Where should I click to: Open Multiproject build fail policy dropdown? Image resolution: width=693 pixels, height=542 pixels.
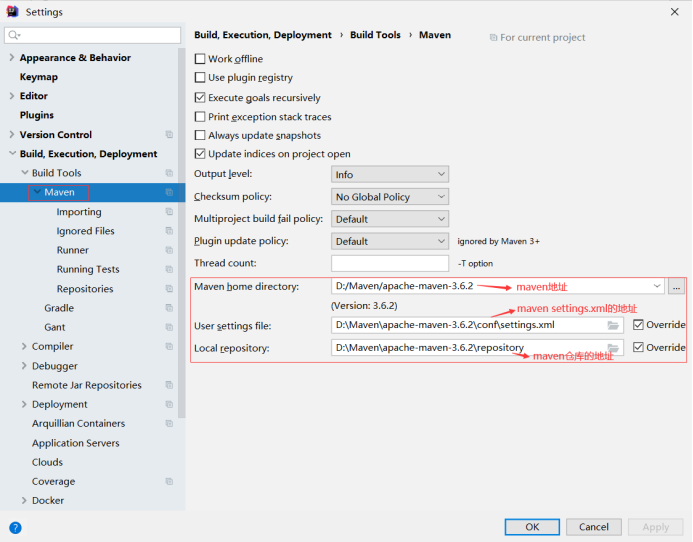[x=390, y=219]
